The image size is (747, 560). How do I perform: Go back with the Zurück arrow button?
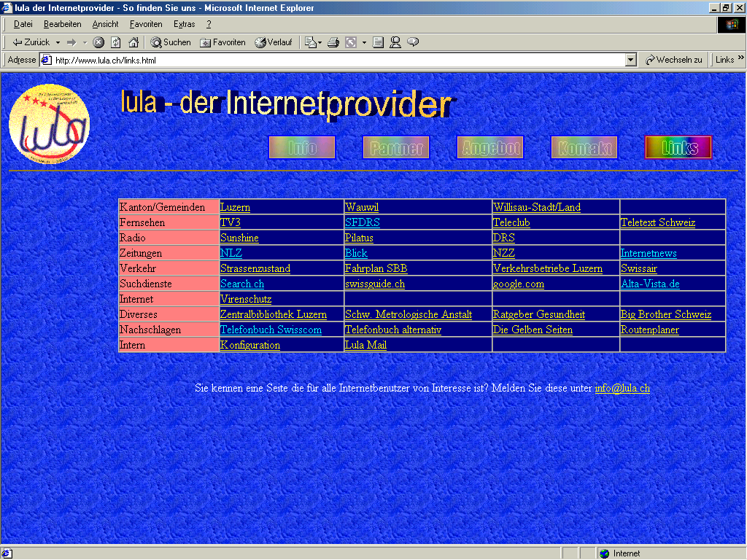point(31,42)
